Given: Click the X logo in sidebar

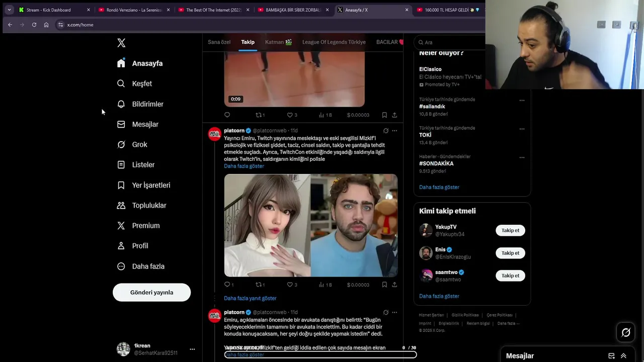Looking at the screenshot, I should coord(121,43).
